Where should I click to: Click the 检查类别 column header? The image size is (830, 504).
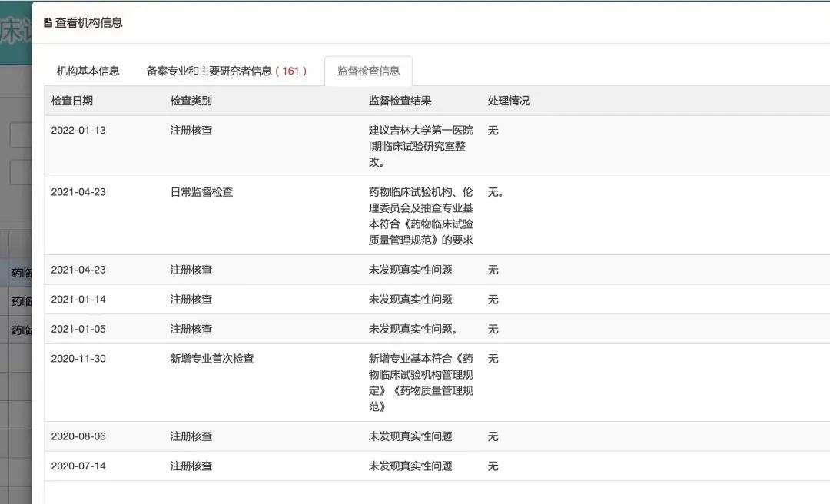click(191, 101)
